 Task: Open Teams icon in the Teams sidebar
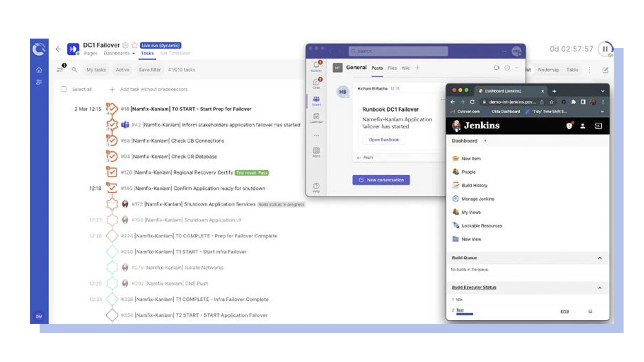coord(316,100)
